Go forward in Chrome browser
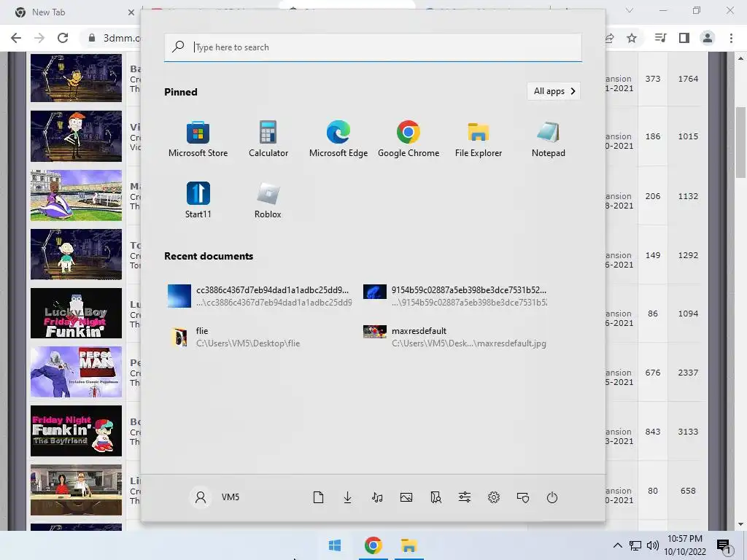 tap(39, 38)
